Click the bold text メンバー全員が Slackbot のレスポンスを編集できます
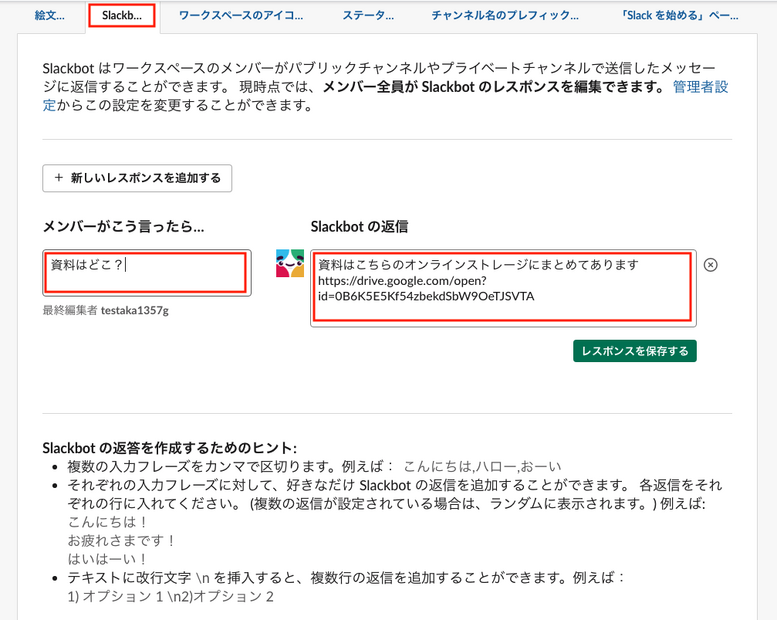 [494, 87]
